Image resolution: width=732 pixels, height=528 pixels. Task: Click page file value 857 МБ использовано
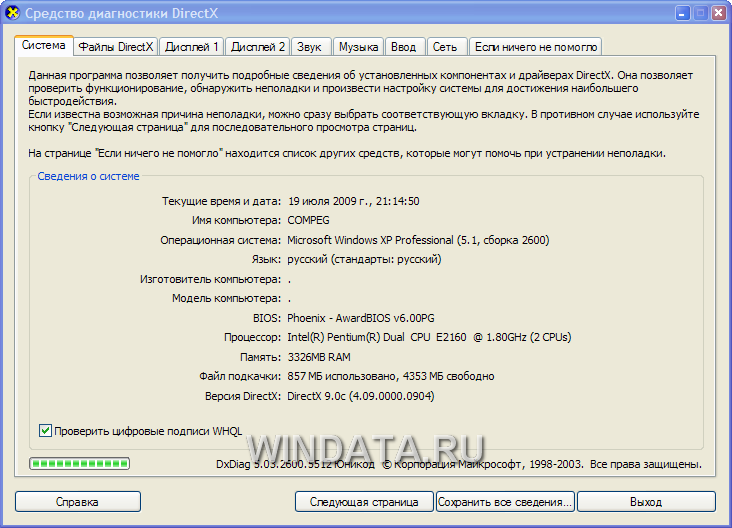tap(391, 376)
